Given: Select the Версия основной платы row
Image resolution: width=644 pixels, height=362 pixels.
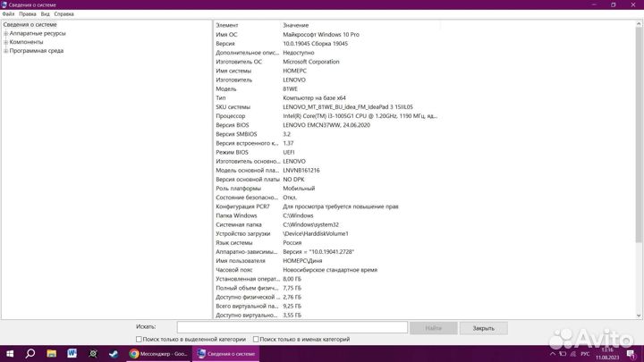Looking at the screenshot, I should pos(326,180).
